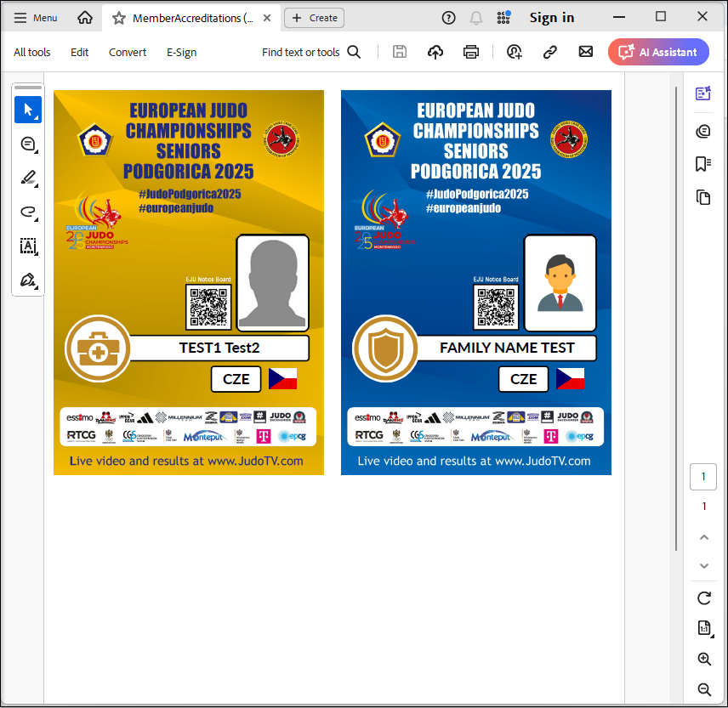The height and width of the screenshot is (708, 728).
Task: Click the Sign in link
Action: click(x=551, y=18)
